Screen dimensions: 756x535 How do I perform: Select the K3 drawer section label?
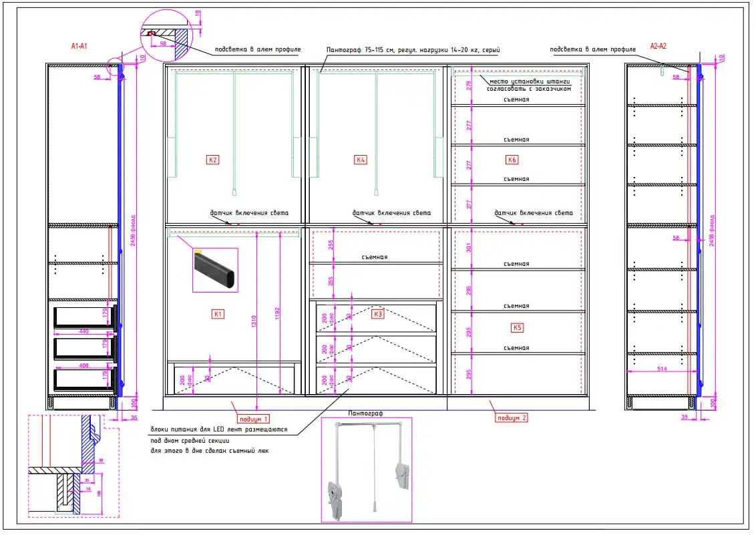[378, 313]
